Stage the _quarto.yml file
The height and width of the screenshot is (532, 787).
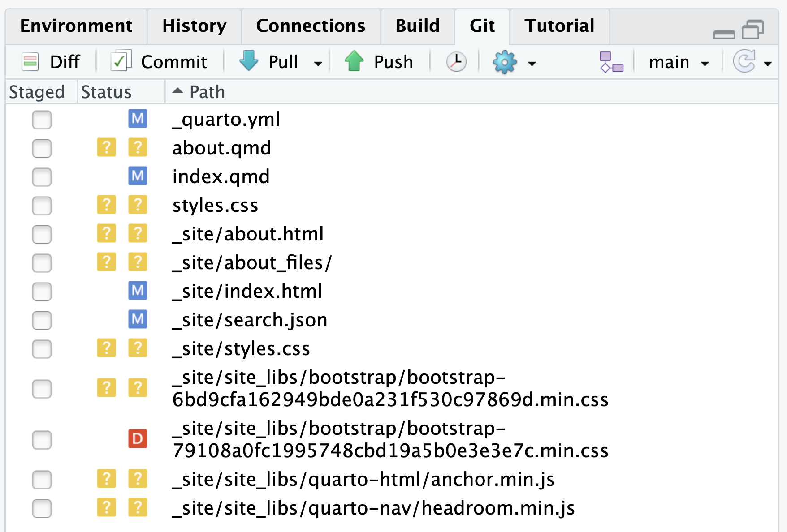click(x=42, y=120)
